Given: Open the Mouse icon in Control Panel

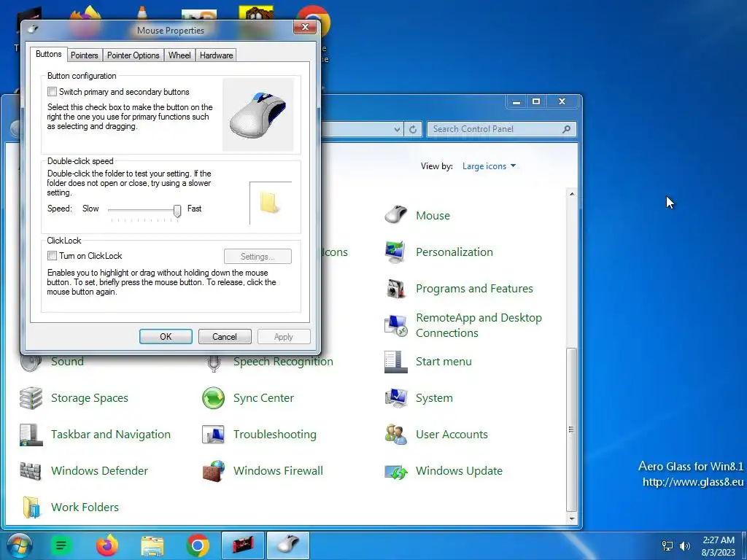Looking at the screenshot, I should (395, 215).
